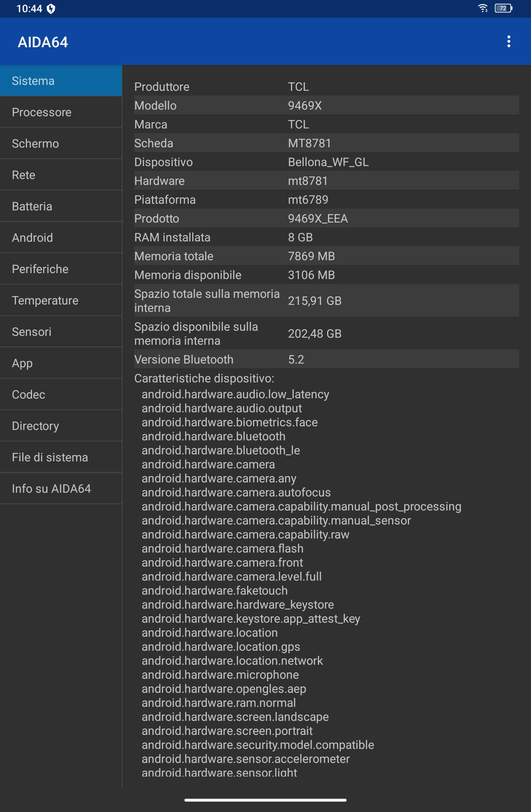Open the App section

tap(61, 363)
